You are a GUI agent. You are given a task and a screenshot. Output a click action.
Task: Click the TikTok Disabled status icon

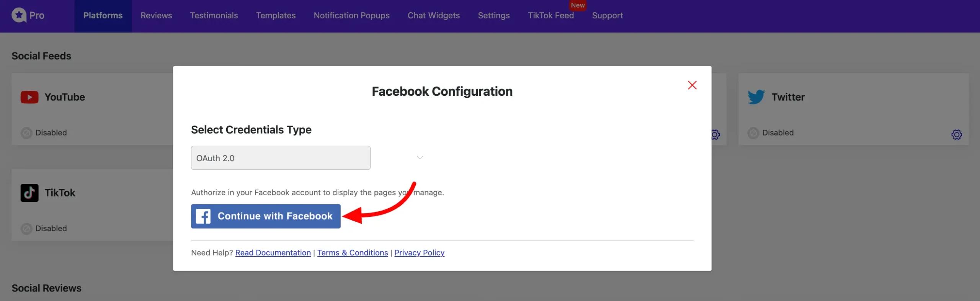pyautogui.click(x=26, y=229)
